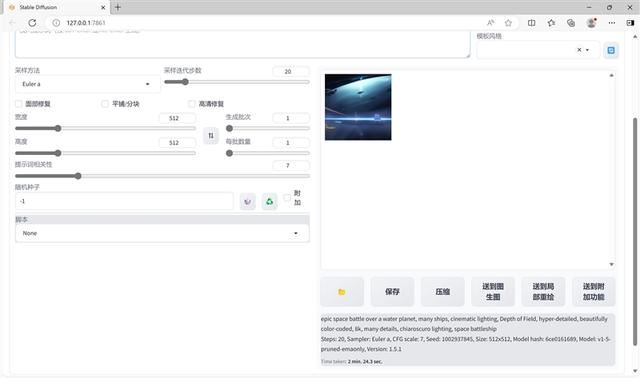
Task: Click the batch count box showing 1
Action: pyautogui.click(x=291, y=118)
